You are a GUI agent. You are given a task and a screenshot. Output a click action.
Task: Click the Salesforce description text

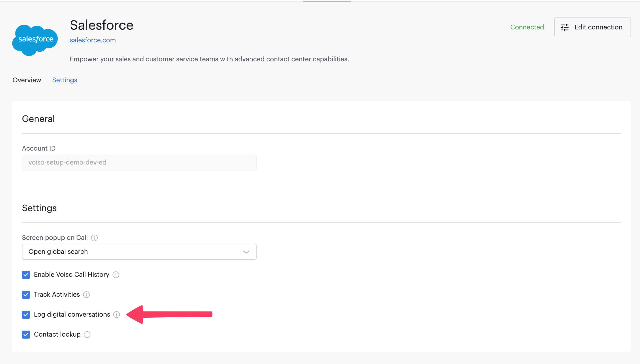[209, 59]
